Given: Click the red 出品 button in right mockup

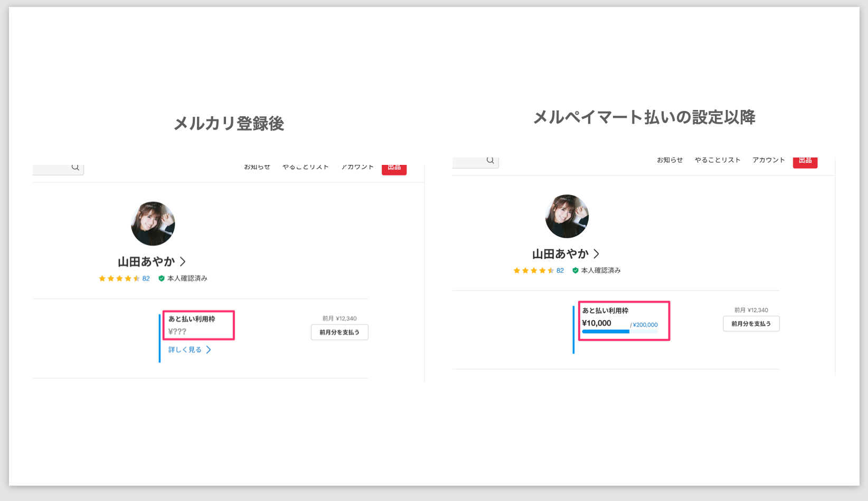Looking at the screenshot, I should (x=805, y=163).
